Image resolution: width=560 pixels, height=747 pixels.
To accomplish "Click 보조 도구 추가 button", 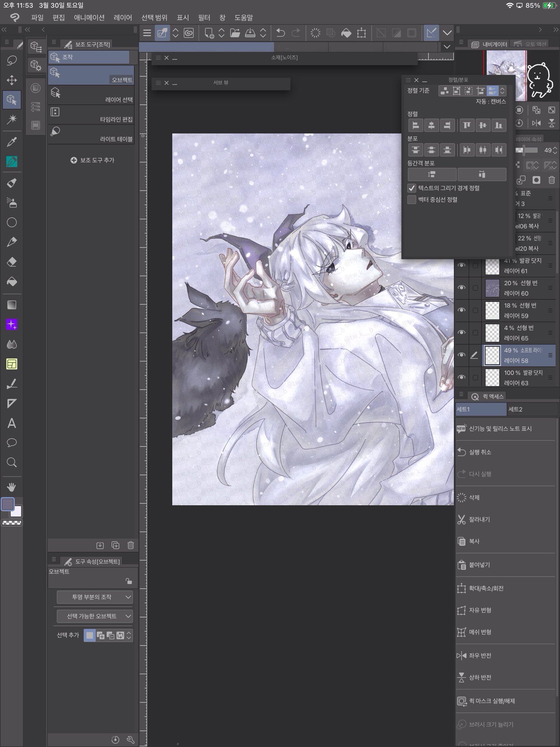I will [x=92, y=160].
